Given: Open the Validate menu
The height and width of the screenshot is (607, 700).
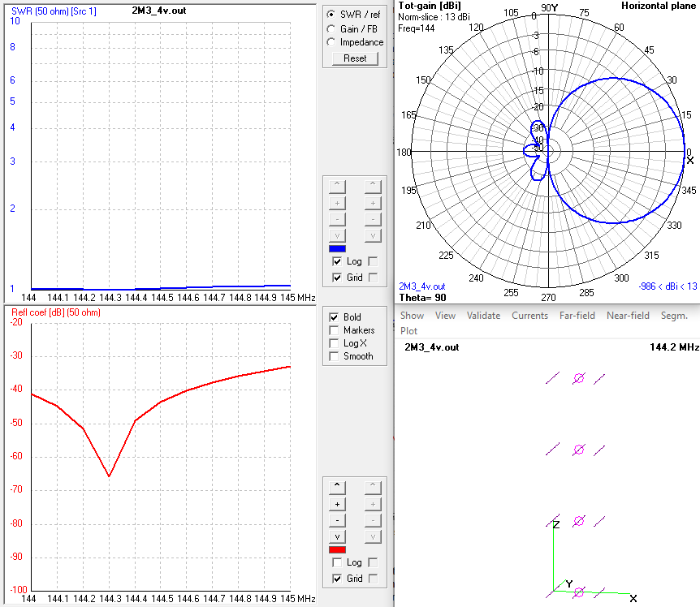Looking at the screenshot, I should coord(483,316).
